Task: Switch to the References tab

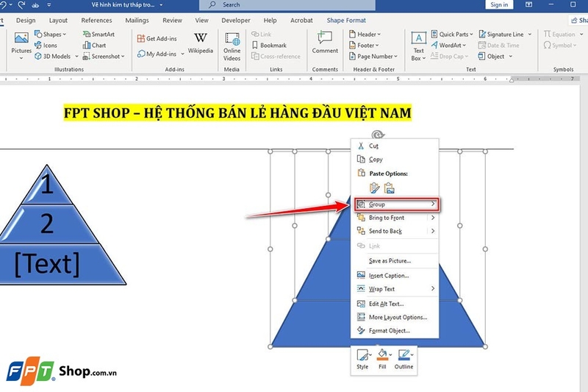Action: [96, 21]
